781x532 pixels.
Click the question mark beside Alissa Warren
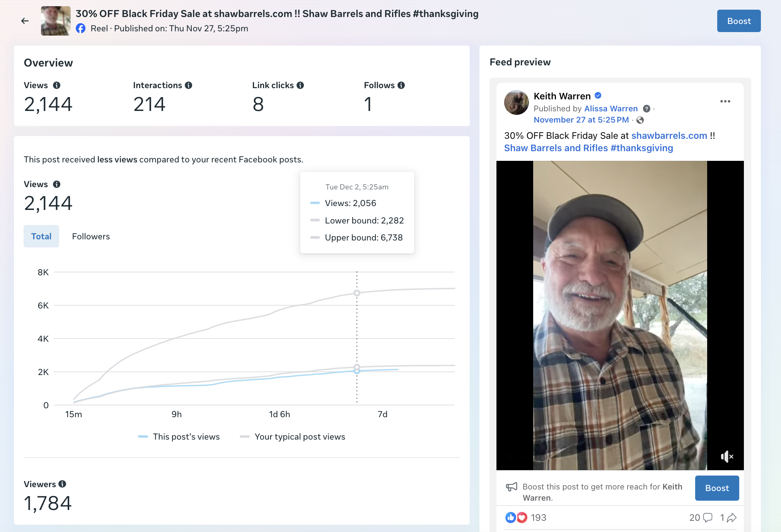(x=646, y=109)
